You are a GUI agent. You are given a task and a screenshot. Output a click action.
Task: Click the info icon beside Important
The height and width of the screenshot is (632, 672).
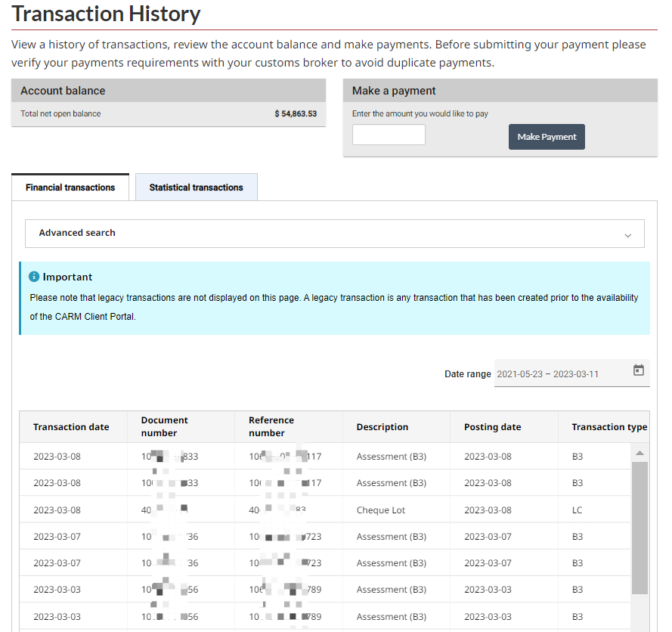34,277
